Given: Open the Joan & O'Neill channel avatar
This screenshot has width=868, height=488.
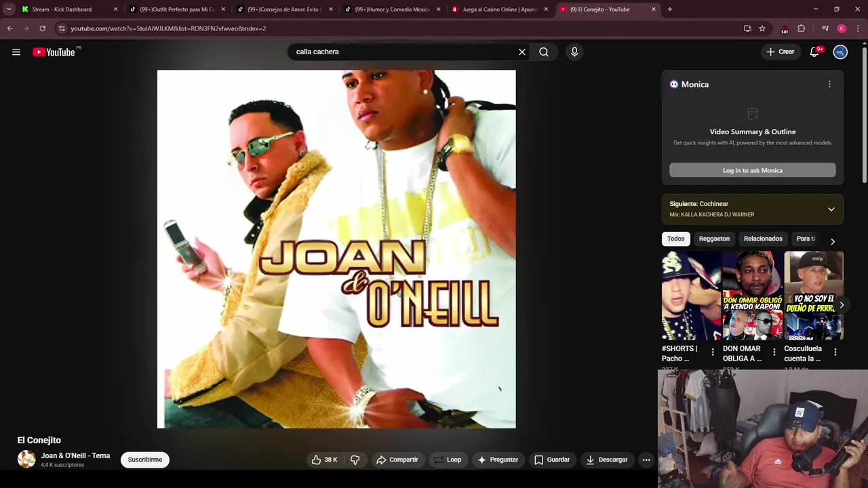Looking at the screenshot, I should (26, 460).
